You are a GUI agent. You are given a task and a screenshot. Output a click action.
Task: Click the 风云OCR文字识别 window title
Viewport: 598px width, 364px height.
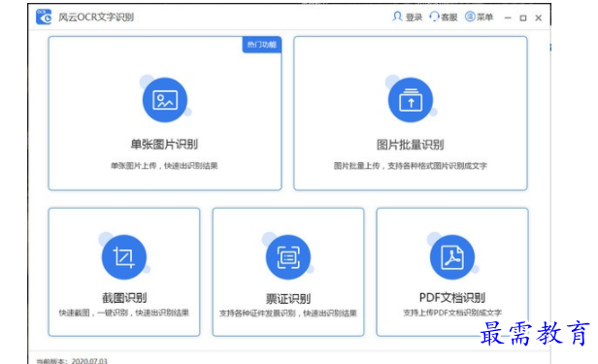click(x=96, y=17)
